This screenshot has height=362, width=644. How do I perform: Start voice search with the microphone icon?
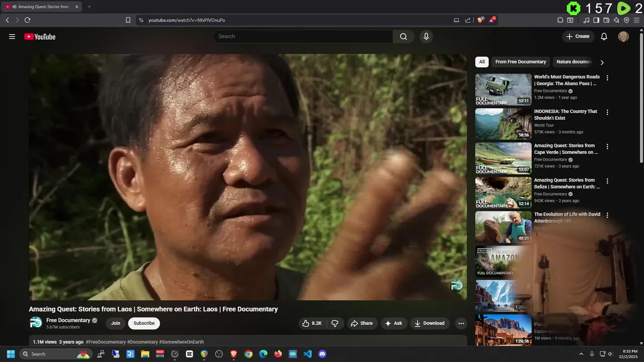pos(426,36)
